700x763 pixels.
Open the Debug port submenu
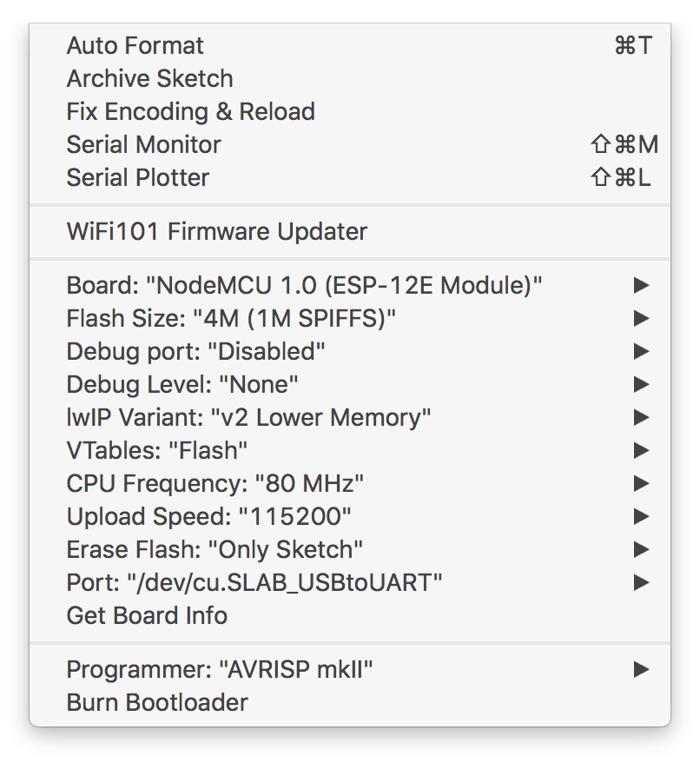(x=195, y=351)
